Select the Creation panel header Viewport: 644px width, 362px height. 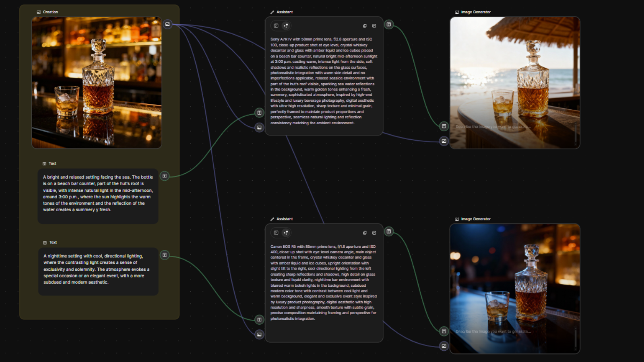(50, 12)
